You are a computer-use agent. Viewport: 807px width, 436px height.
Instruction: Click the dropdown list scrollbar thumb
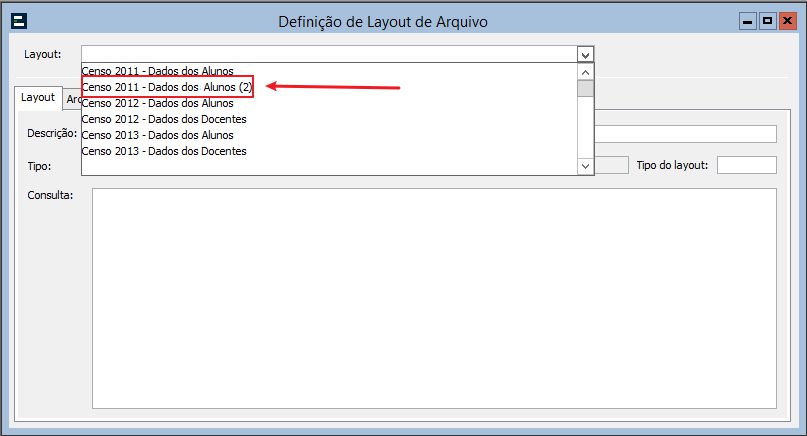[585, 89]
